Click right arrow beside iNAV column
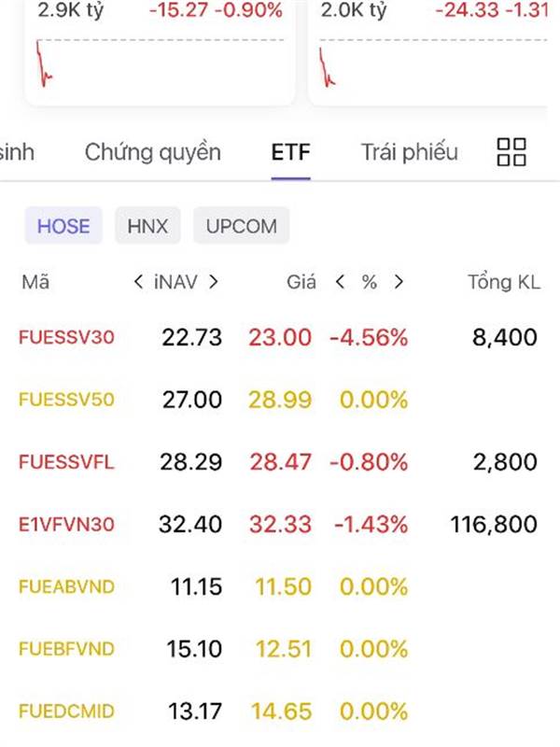Image resolution: width=560 pixels, height=747 pixels. (x=214, y=282)
